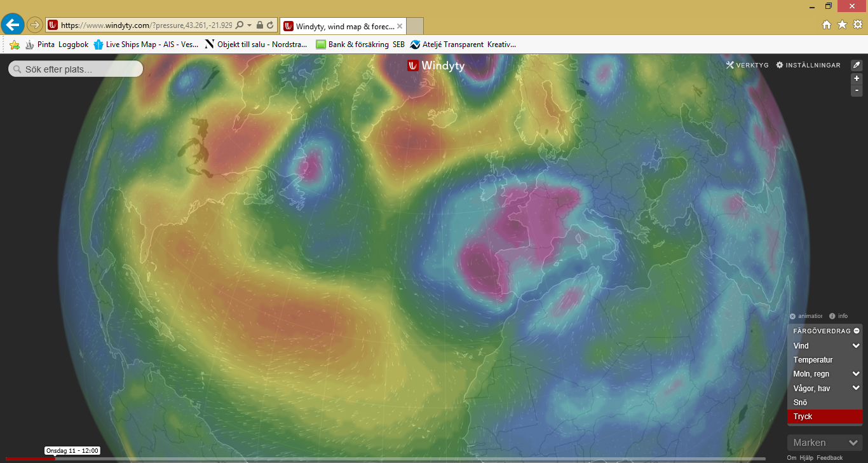This screenshot has width=868, height=463.
Task: Open the Verktyg tools menu
Action: 747,65
